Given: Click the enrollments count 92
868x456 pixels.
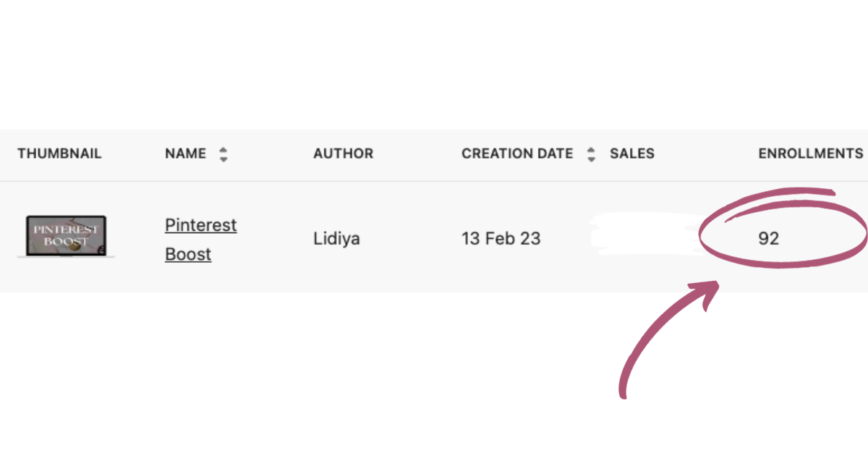Looking at the screenshot, I should pos(768,238).
